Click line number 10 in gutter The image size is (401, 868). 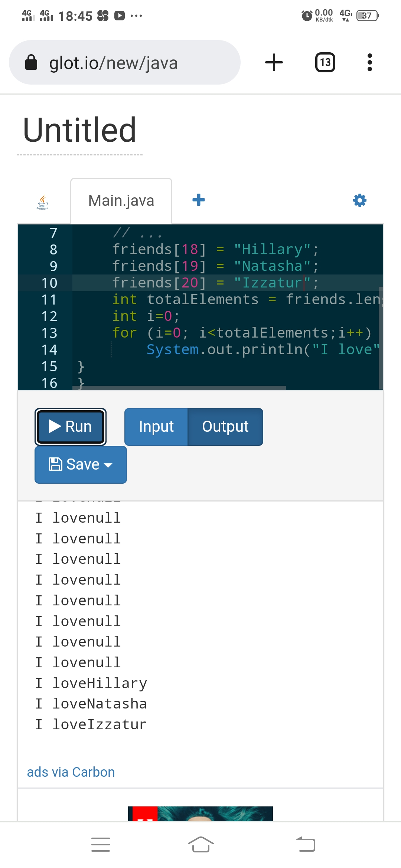point(49,283)
